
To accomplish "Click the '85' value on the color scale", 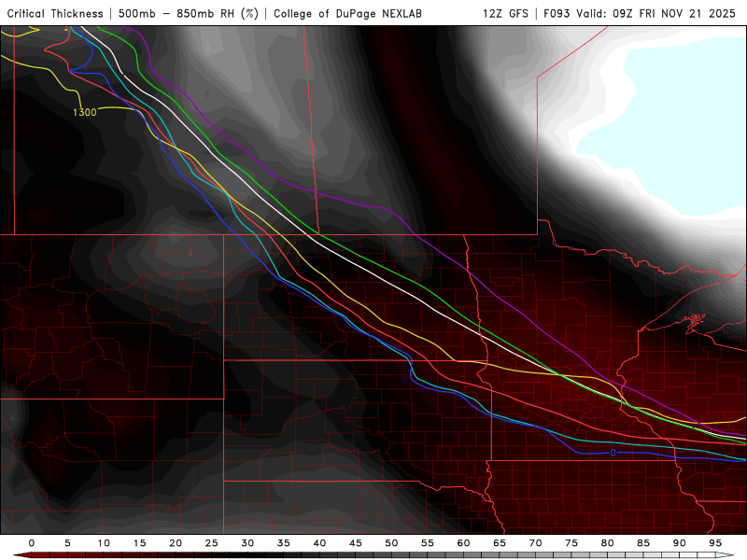I will point(643,543).
